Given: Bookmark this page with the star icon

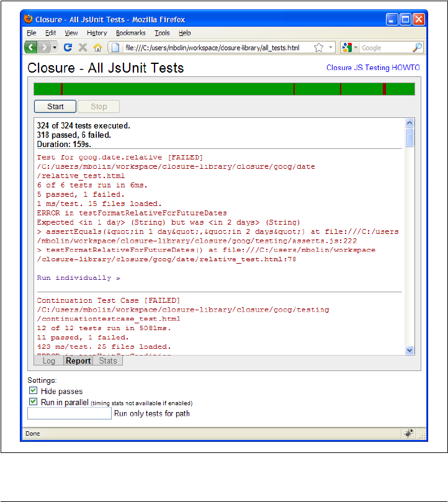Looking at the screenshot, I should click(x=319, y=48).
